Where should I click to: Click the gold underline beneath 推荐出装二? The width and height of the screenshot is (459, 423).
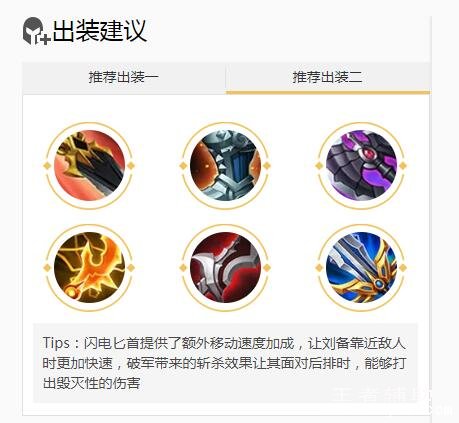(328, 92)
